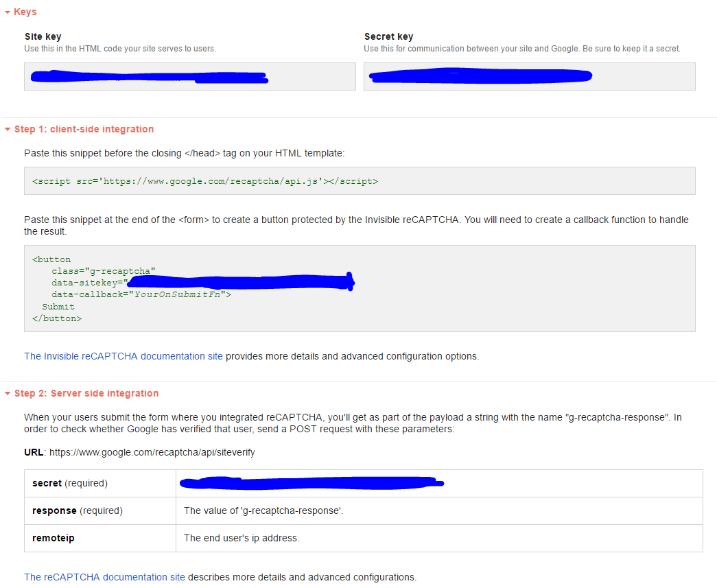
Task: Click 'Use this for communication between' description
Action: (522, 49)
